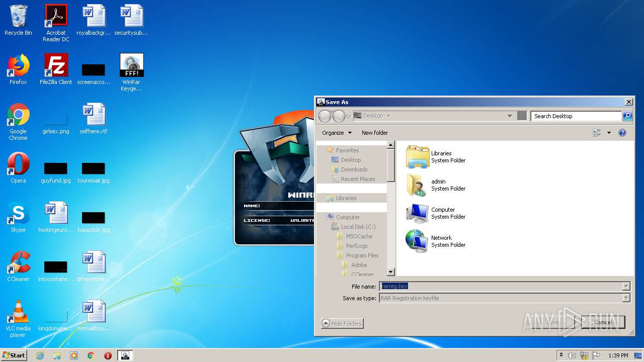
Task: Expand the address bar path dropdown
Action: (510, 116)
